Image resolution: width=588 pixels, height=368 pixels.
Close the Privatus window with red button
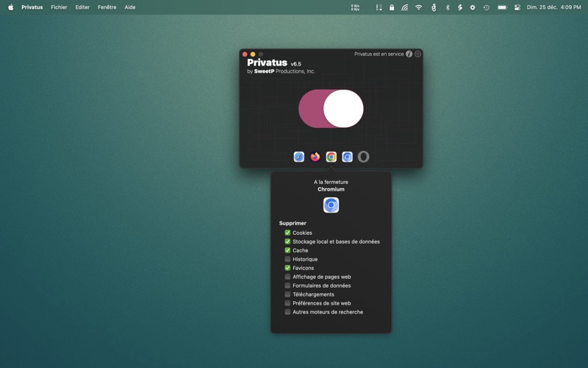tap(245, 54)
